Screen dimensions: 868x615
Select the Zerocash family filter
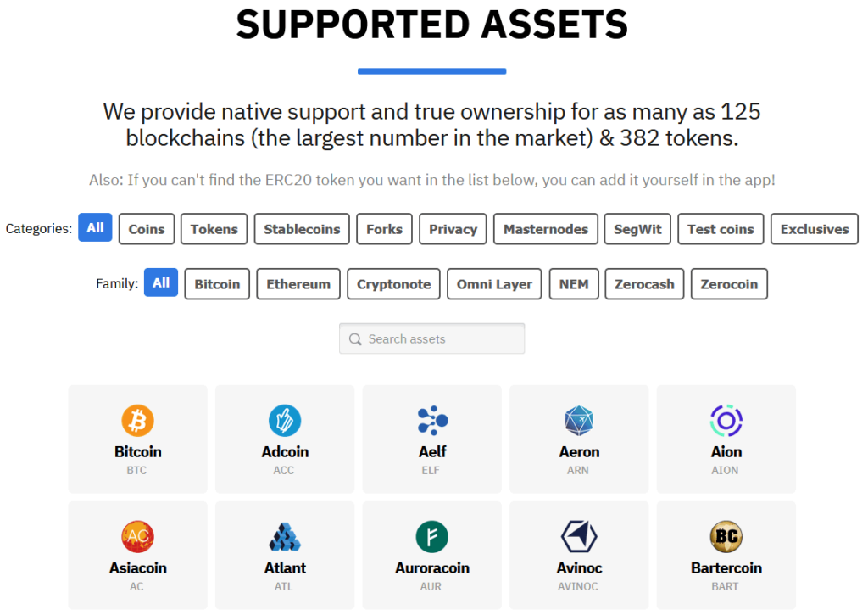click(x=644, y=283)
